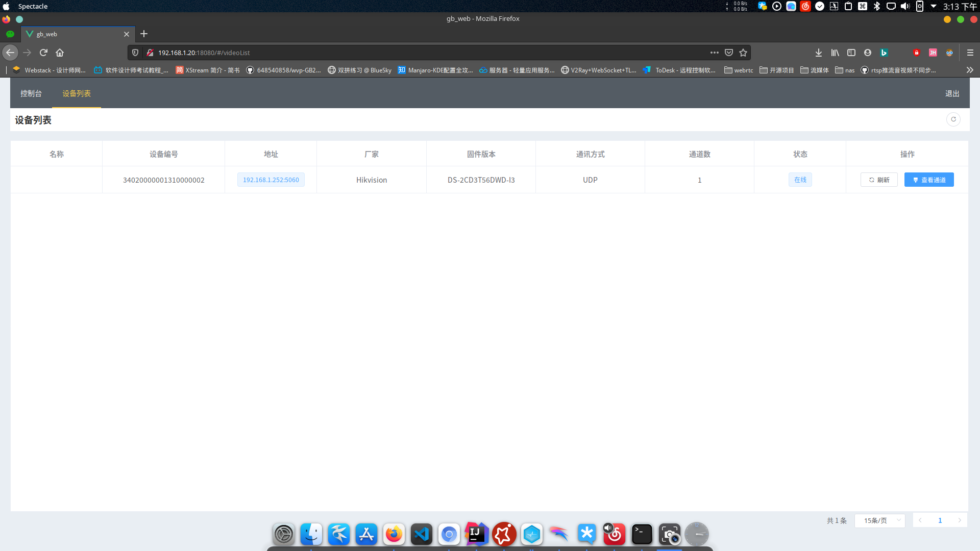
Task: Switch to the 控制台 tab
Action: tap(31, 93)
